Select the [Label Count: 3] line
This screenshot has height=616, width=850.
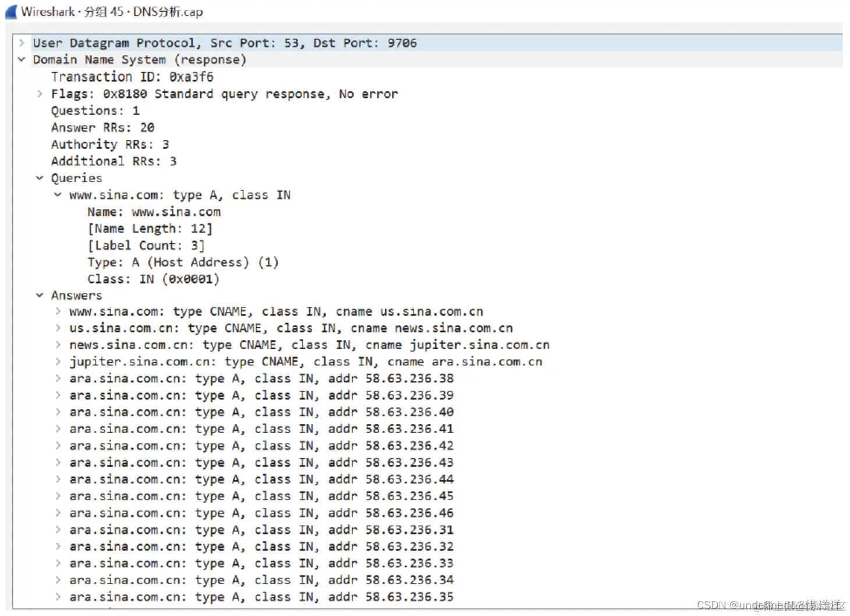click(x=146, y=246)
